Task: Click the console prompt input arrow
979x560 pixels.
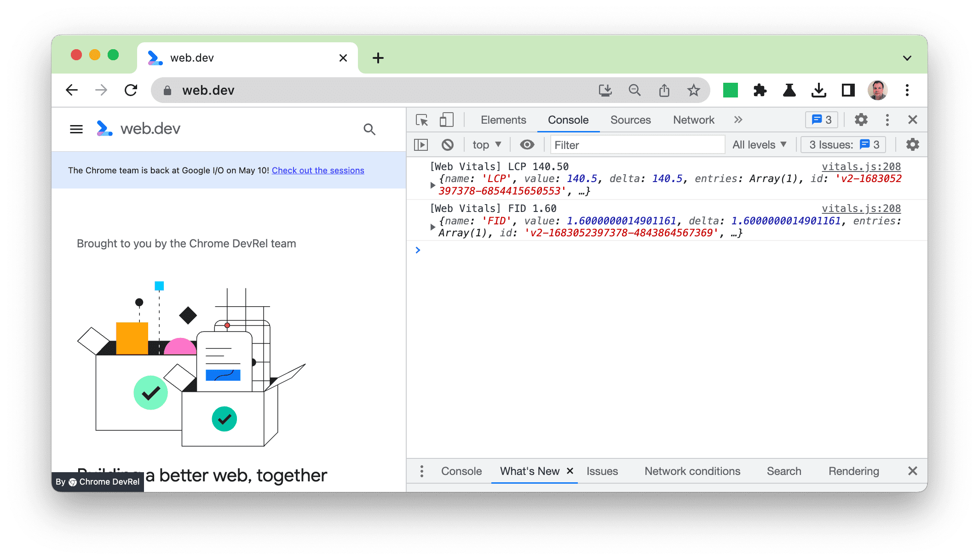Action: pos(418,249)
